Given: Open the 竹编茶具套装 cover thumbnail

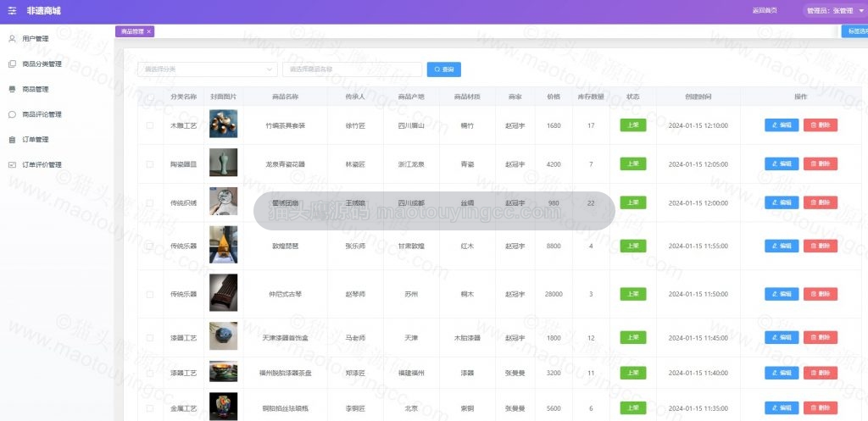Looking at the screenshot, I should pos(223,124).
